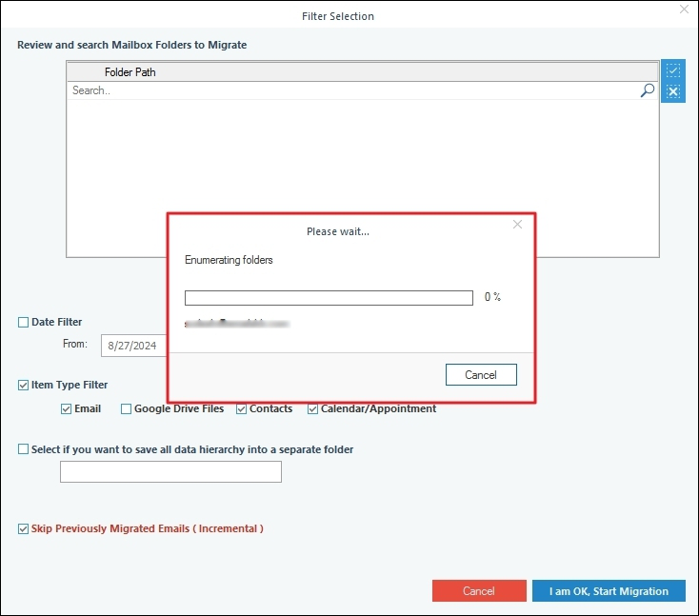This screenshot has height=616, width=699.
Task: Toggle Skip Previously Migrated Emails checkbox
Action: [23, 529]
